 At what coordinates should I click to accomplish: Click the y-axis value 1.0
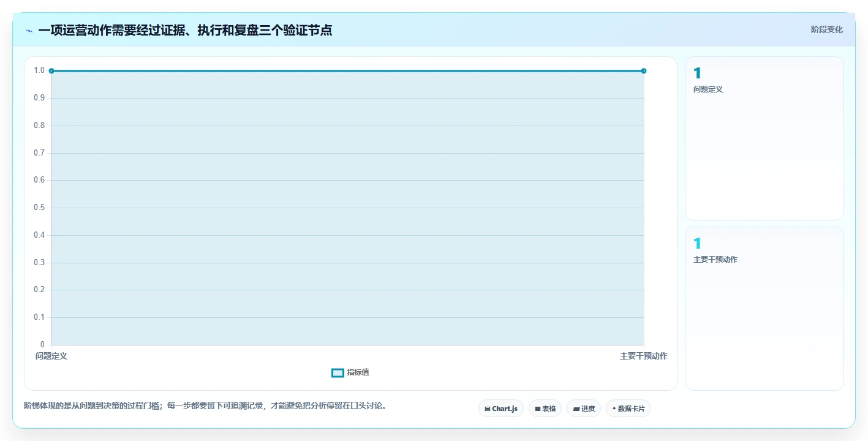[x=39, y=70]
